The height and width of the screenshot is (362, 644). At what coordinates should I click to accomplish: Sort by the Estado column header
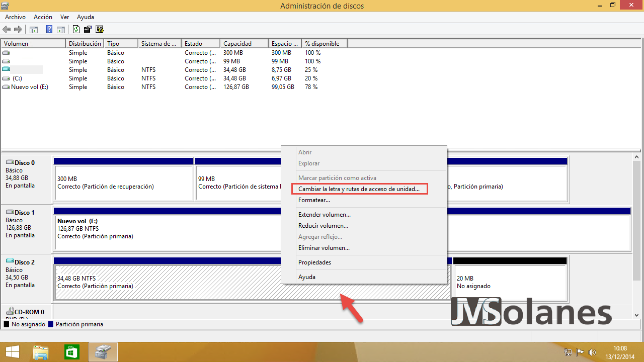(x=200, y=44)
